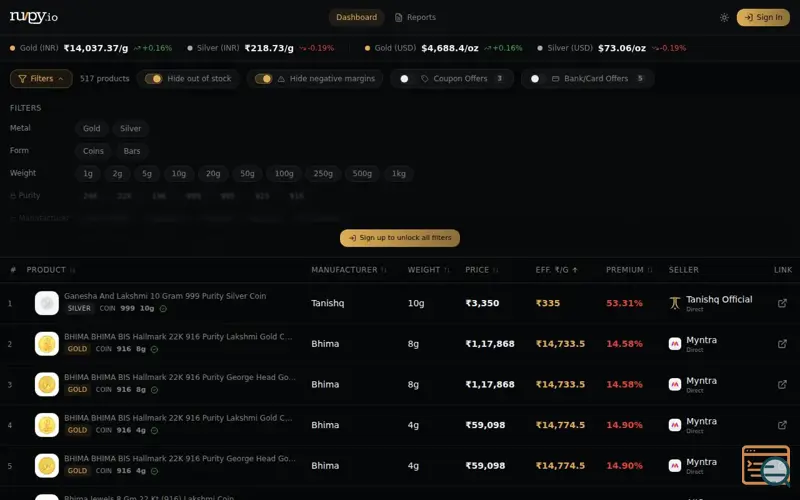Toggle the light/dark theme sun icon

coord(724,17)
